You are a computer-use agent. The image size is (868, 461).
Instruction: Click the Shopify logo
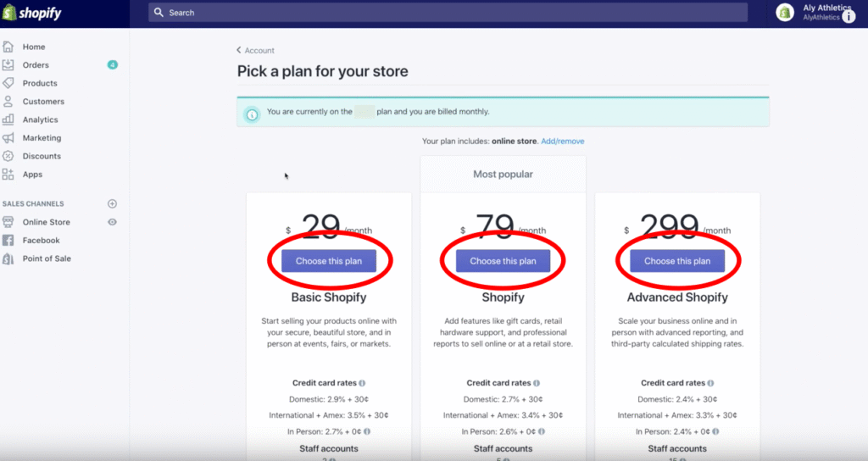coord(31,13)
